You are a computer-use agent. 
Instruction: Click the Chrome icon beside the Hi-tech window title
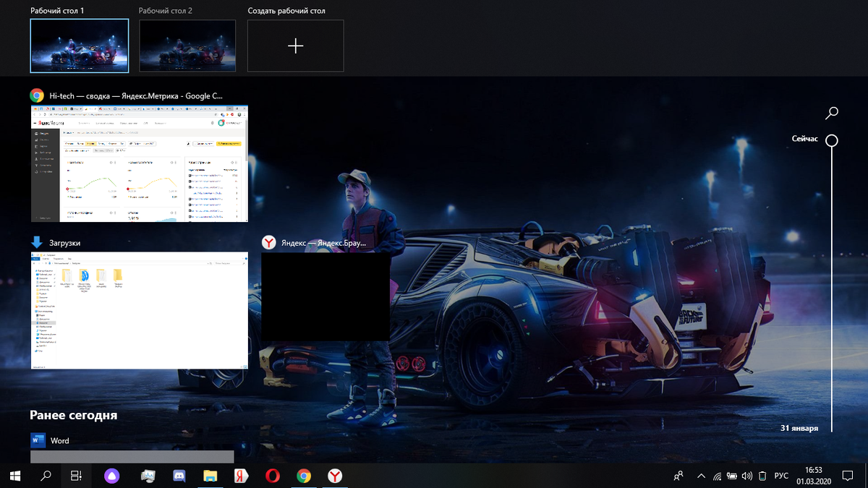point(37,95)
